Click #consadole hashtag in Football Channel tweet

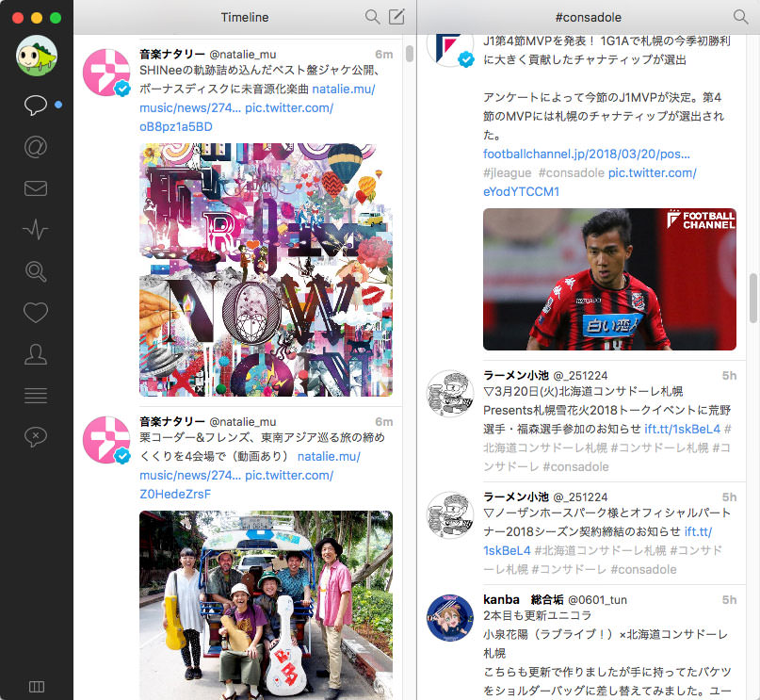tap(571, 173)
